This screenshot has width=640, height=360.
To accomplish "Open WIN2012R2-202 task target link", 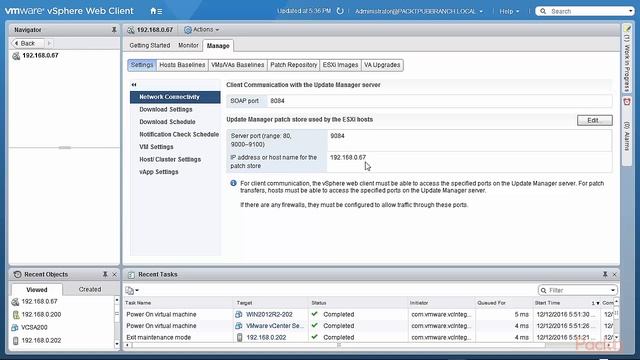I will point(269,314).
